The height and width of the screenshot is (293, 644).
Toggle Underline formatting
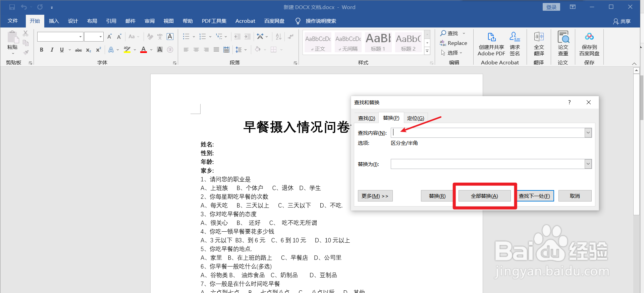point(62,50)
